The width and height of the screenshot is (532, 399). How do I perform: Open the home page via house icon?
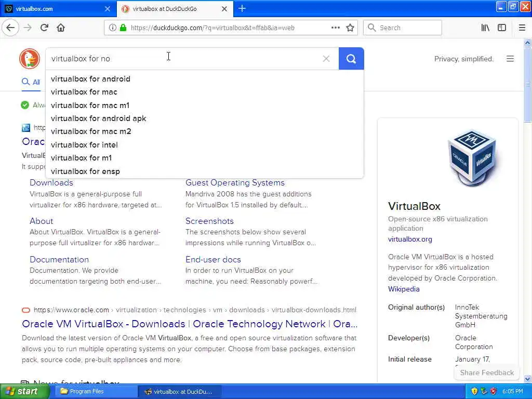(61, 28)
